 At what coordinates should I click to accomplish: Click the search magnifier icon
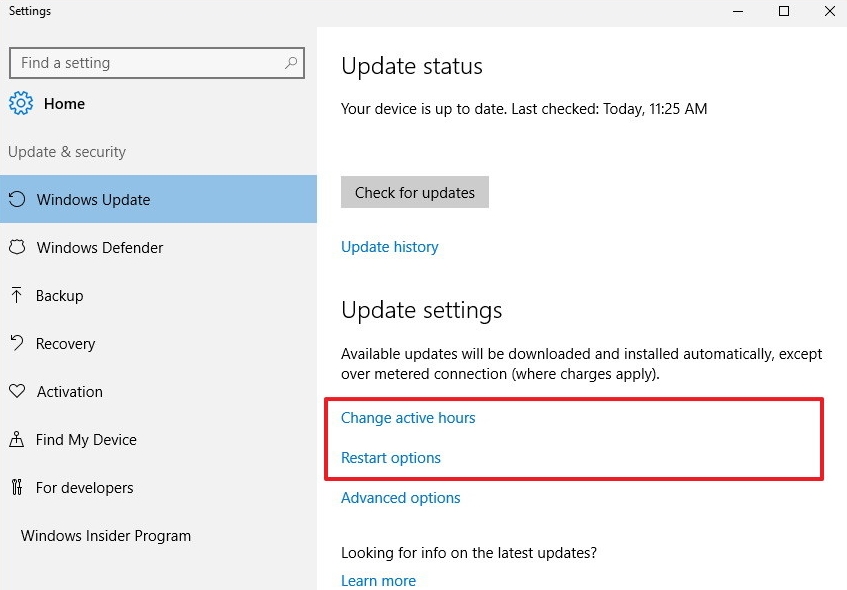tap(291, 62)
